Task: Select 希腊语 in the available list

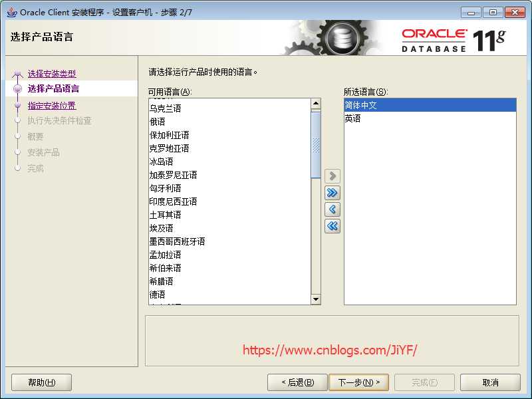Action: click(x=229, y=281)
